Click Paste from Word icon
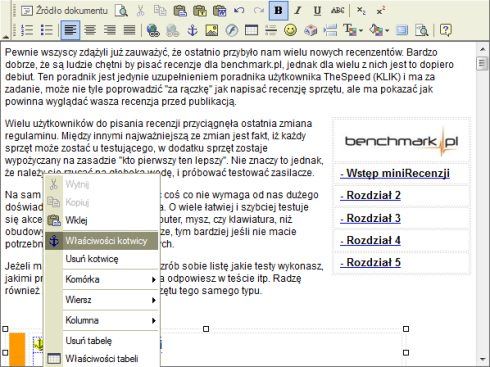This screenshot has width=490, height=367. pyautogui.click(x=219, y=11)
